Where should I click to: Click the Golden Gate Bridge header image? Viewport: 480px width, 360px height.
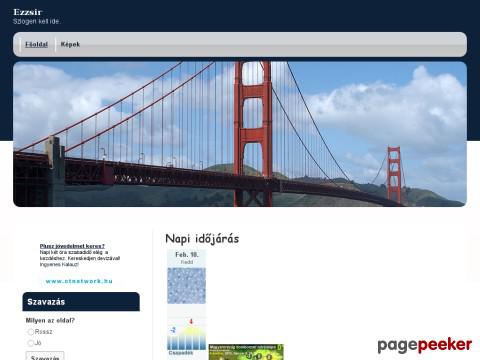pyautogui.click(x=240, y=134)
